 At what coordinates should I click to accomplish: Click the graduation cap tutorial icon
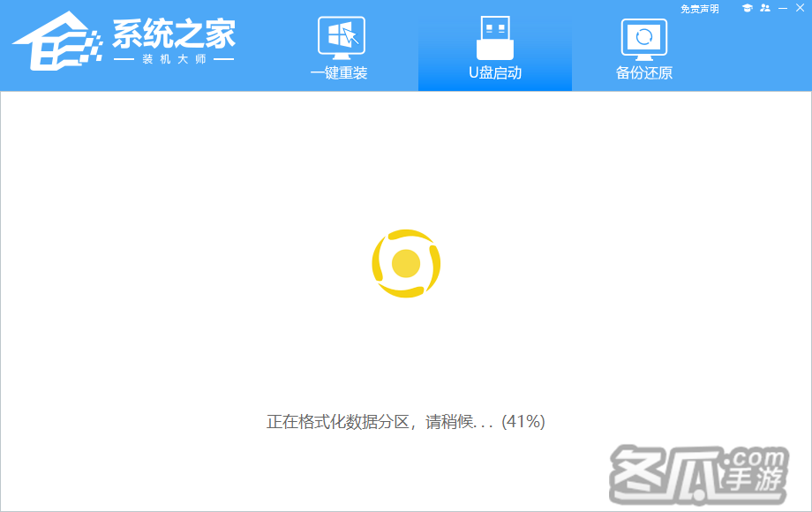point(747,9)
